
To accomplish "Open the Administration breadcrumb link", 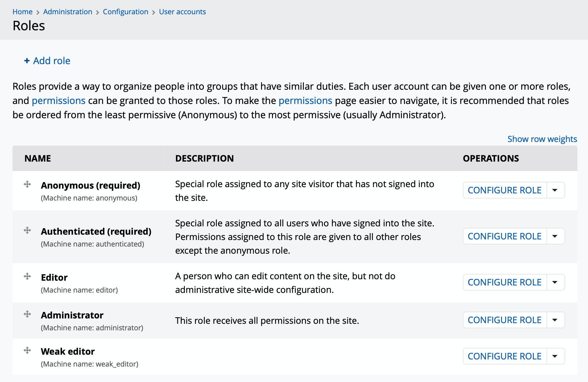I will pos(68,12).
